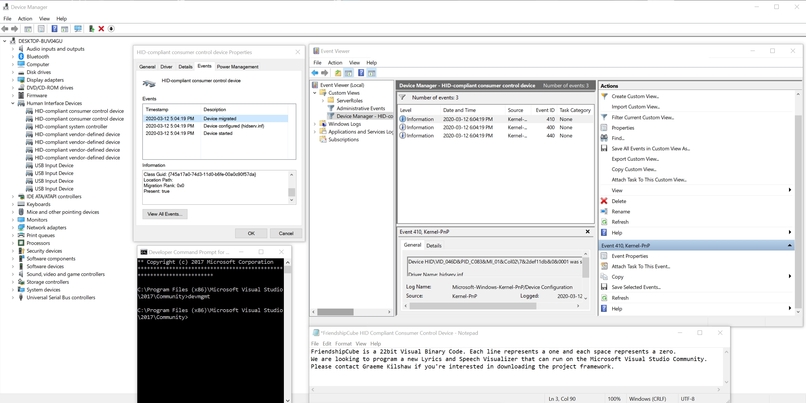Expand the Windows Logs tree node
The height and width of the screenshot is (403, 806).
click(x=316, y=124)
